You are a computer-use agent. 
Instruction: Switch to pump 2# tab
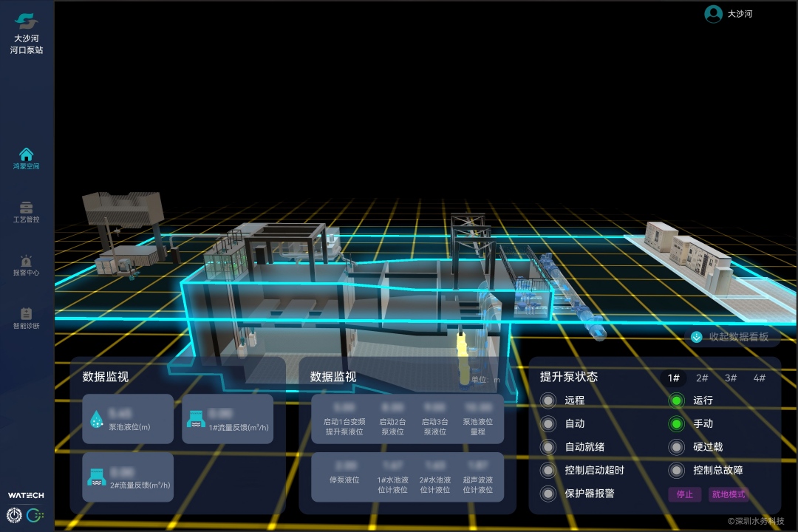[x=702, y=378]
